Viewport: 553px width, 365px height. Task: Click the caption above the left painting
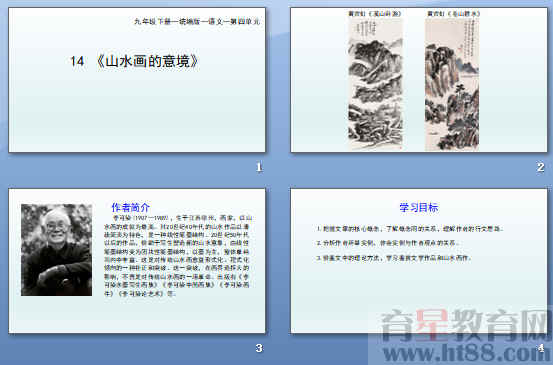[x=375, y=14]
